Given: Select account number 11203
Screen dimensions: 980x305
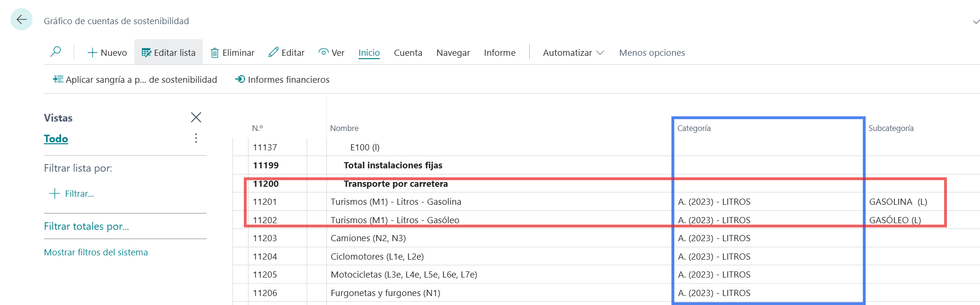Looking at the screenshot, I should point(265,238).
